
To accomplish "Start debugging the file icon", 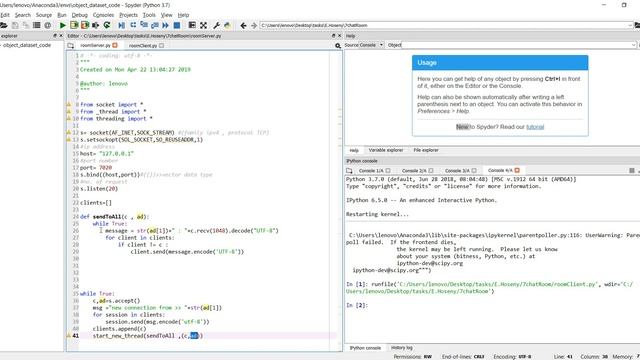I will coord(122,25).
